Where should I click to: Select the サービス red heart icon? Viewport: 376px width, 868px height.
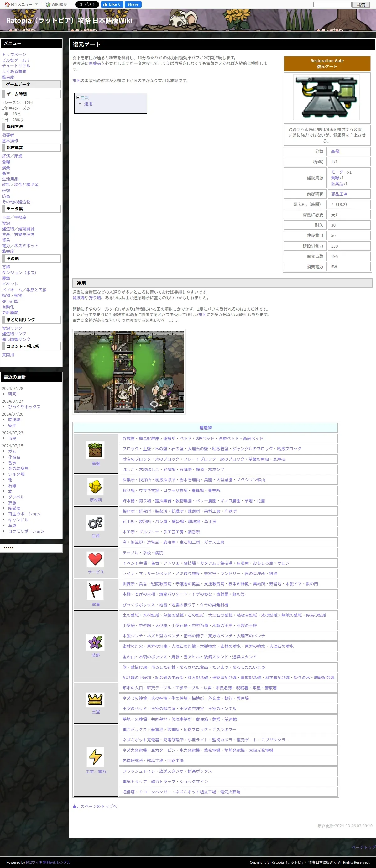click(x=95, y=559)
